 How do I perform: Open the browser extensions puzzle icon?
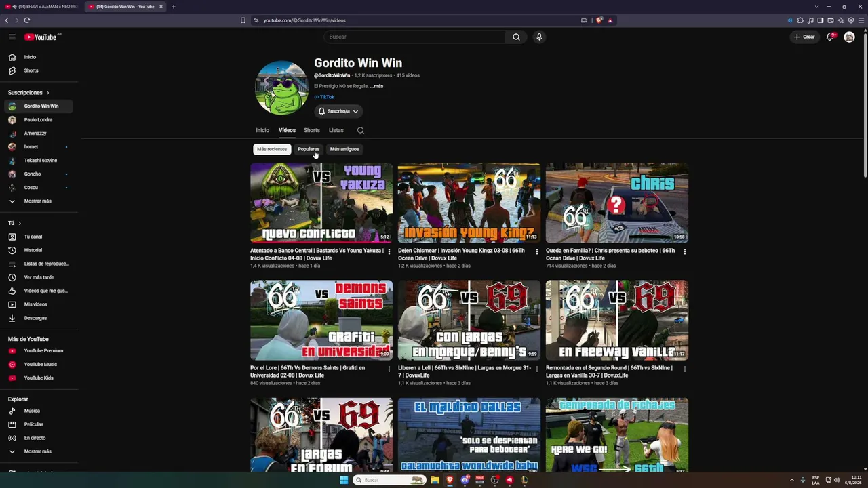800,20
